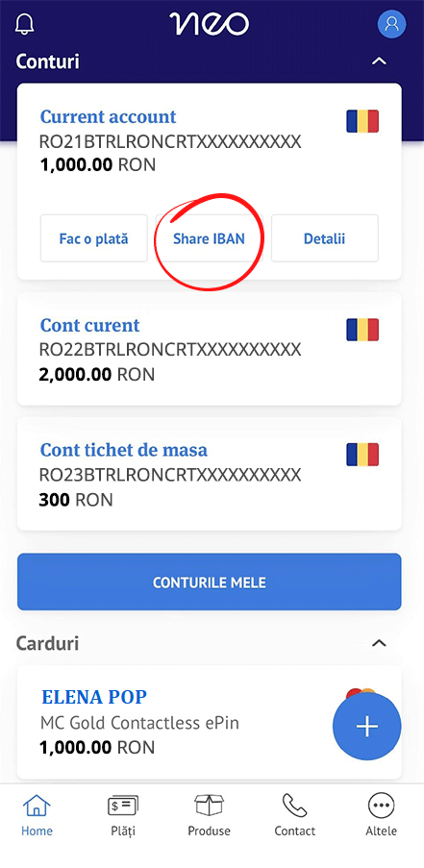The height and width of the screenshot is (868, 424).
Task: Collapse the Conturi section
Action: [x=379, y=61]
